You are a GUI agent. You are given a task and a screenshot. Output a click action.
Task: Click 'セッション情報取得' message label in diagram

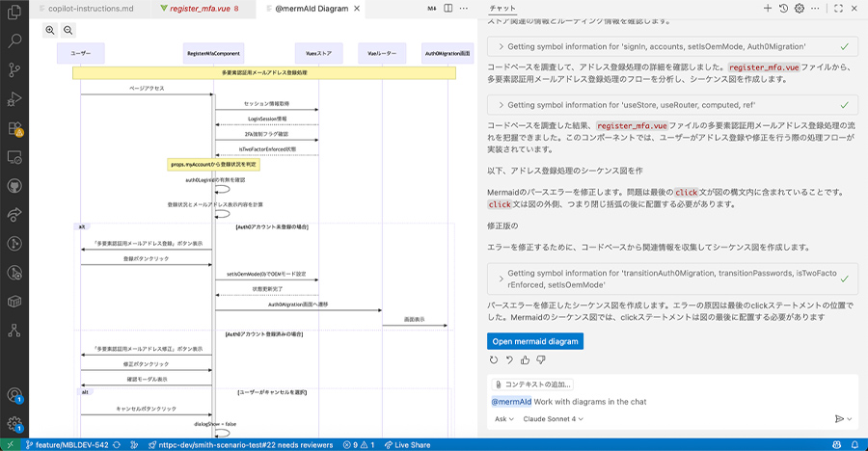point(267,103)
